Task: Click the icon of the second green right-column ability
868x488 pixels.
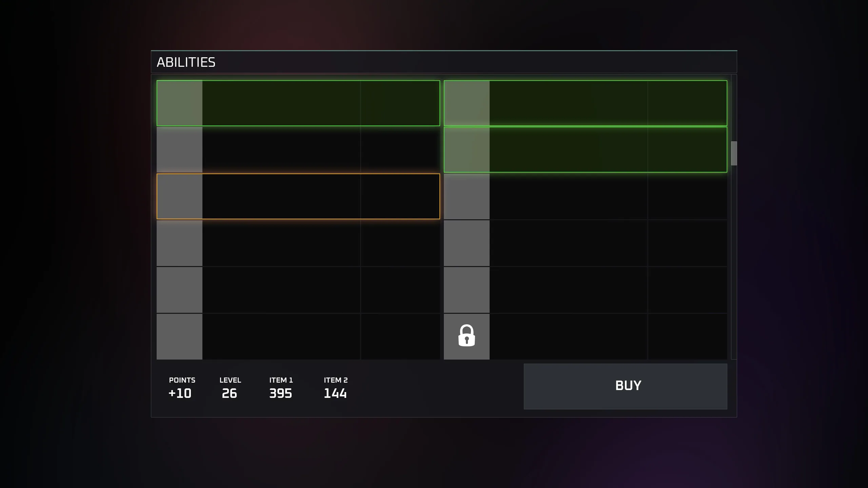Action: coord(467,150)
